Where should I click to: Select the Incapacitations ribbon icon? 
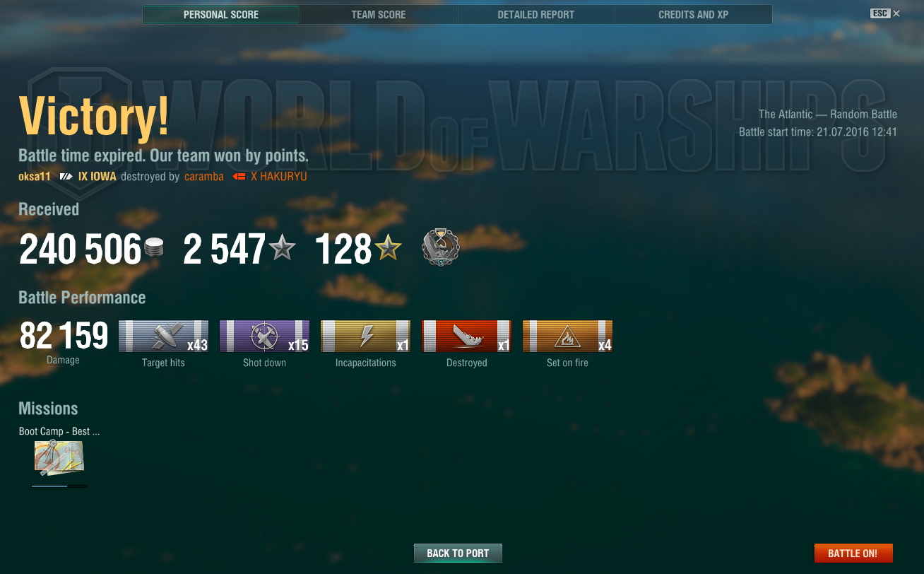pyautogui.click(x=365, y=336)
